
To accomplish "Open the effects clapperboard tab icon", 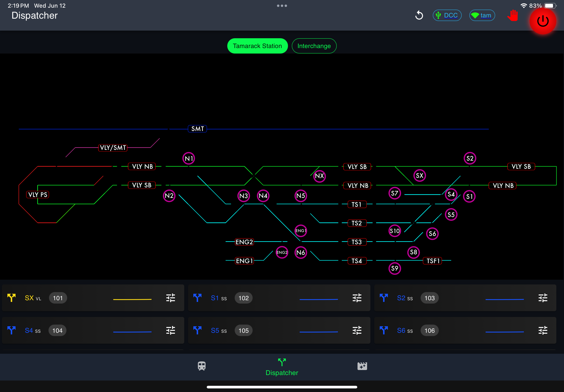I will pyautogui.click(x=362, y=366).
